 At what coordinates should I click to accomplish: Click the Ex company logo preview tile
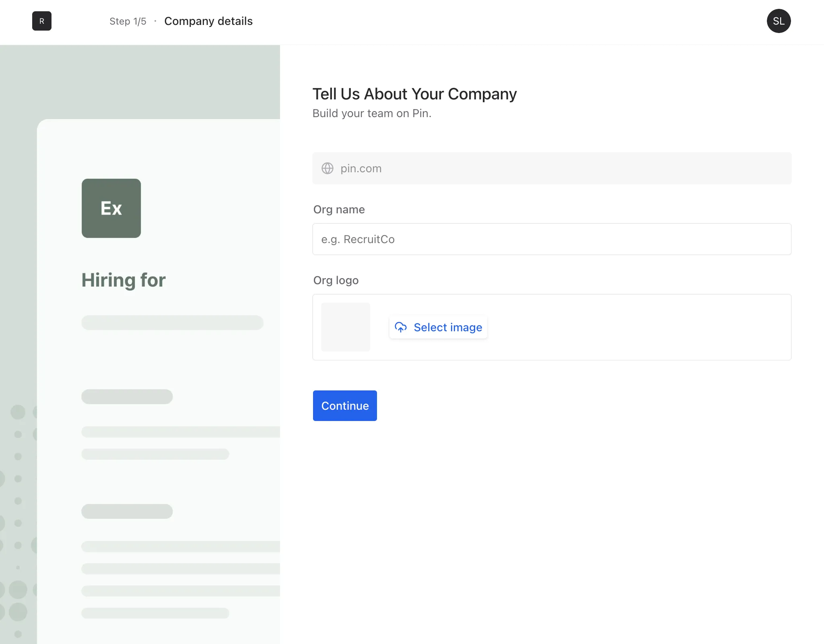pos(111,208)
